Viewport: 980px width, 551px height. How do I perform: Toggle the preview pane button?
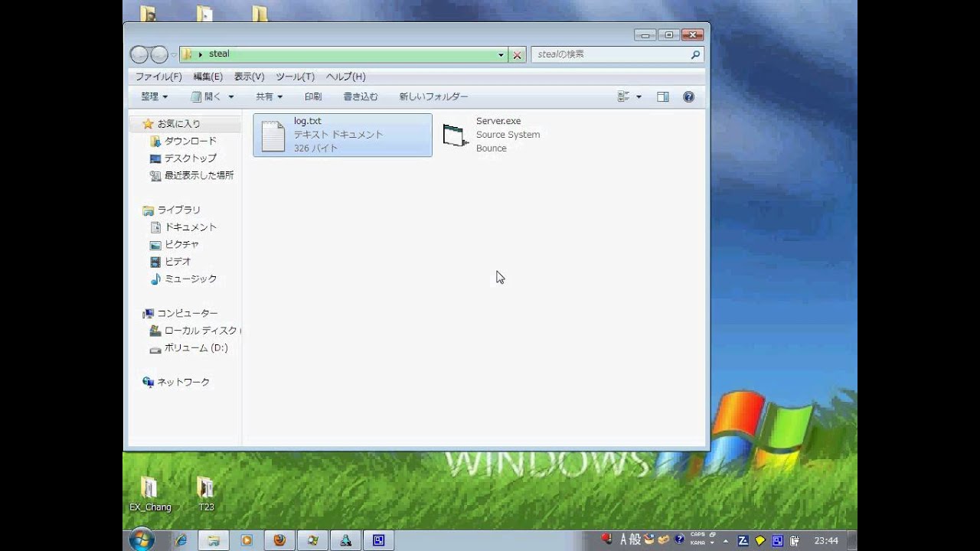[x=663, y=97]
